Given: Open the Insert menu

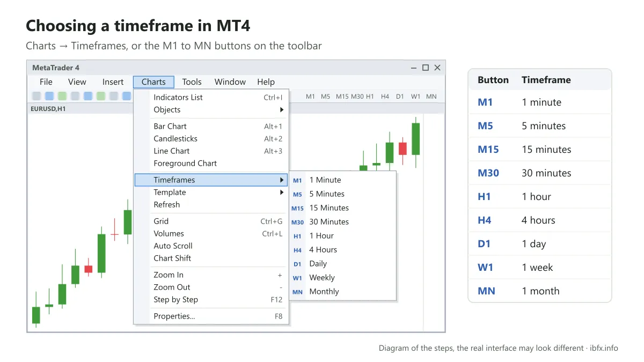Looking at the screenshot, I should [x=113, y=82].
